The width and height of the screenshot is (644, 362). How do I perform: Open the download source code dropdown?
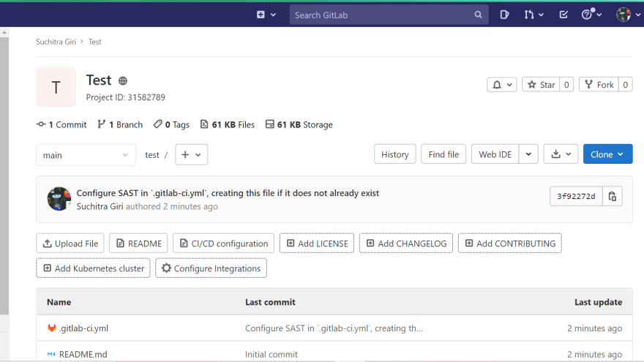click(x=561, y=154)
